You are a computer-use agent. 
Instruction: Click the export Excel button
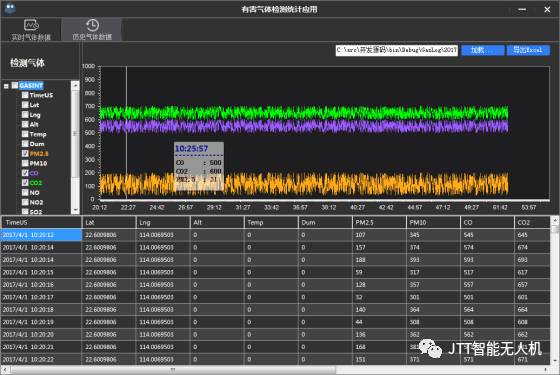pos(528,50)
